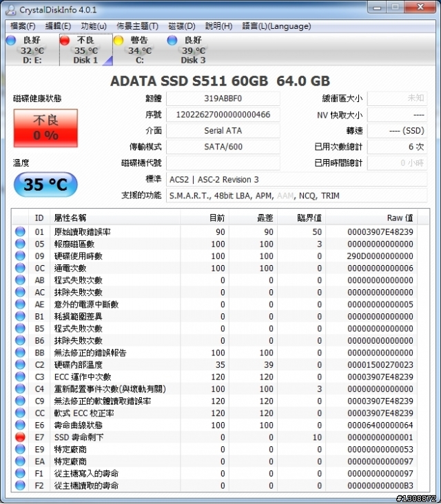Open the 說明(H) menu
The image size is (441, 504).
point(218,26)
